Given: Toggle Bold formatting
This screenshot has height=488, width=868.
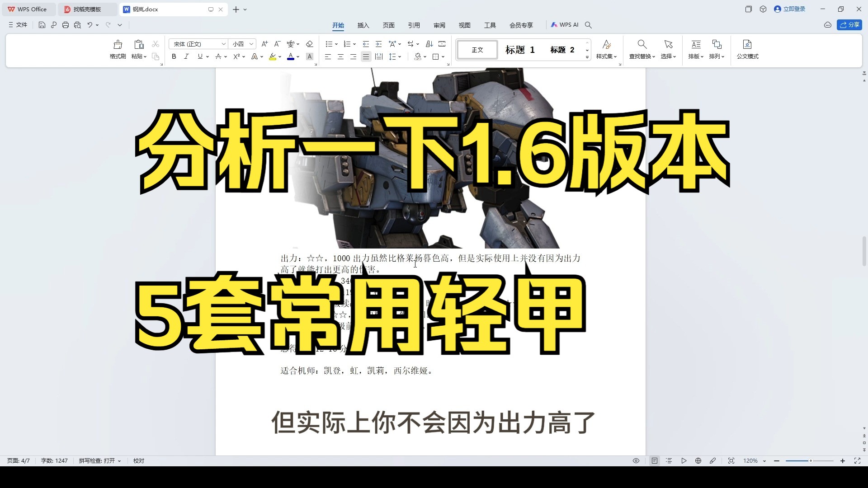Looking at the screenshot, I should point(174,56).
